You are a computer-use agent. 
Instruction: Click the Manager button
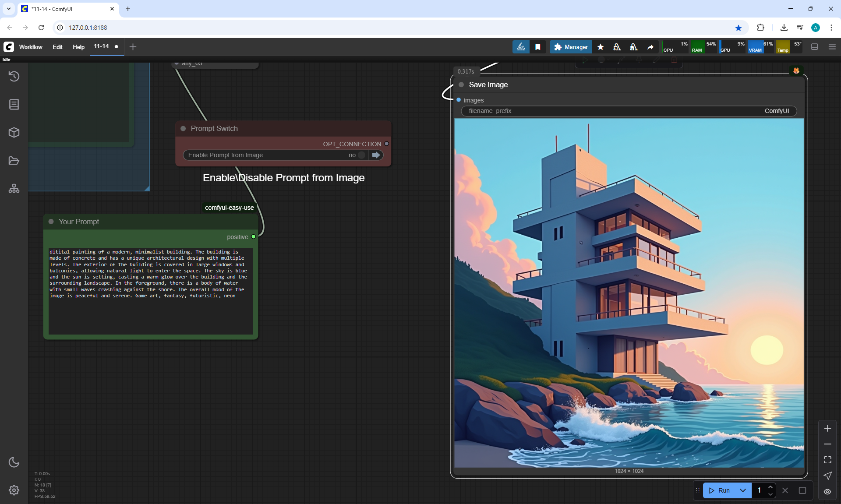click(x=571, y=47)
